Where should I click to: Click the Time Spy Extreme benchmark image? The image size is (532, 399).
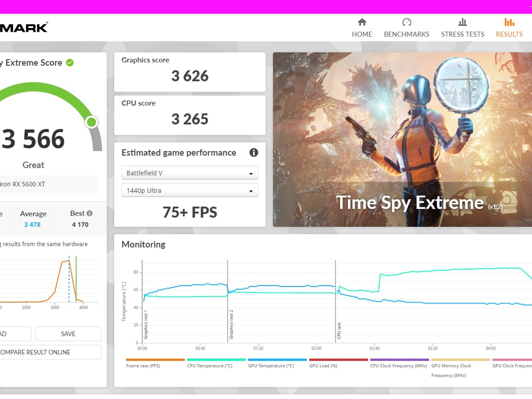point(402,139)
